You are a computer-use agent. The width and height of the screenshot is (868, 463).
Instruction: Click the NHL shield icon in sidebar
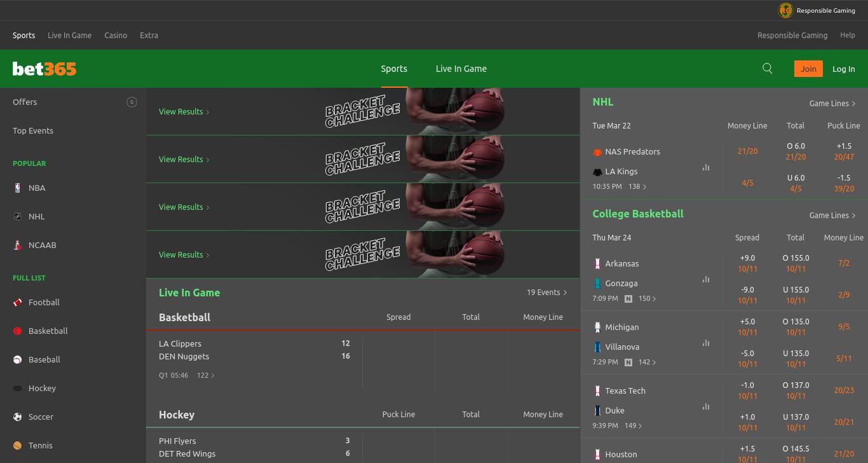[x=18, y=216]
